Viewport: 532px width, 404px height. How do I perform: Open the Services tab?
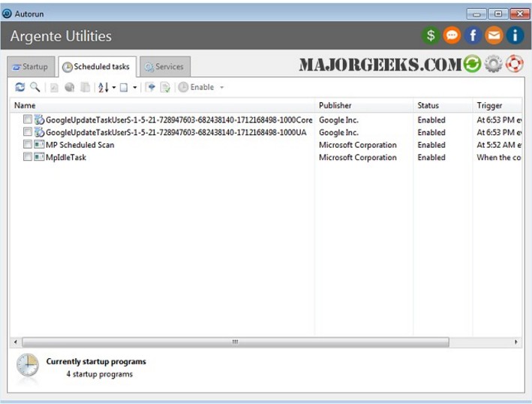pyautogui.click(x=165, y=67)
